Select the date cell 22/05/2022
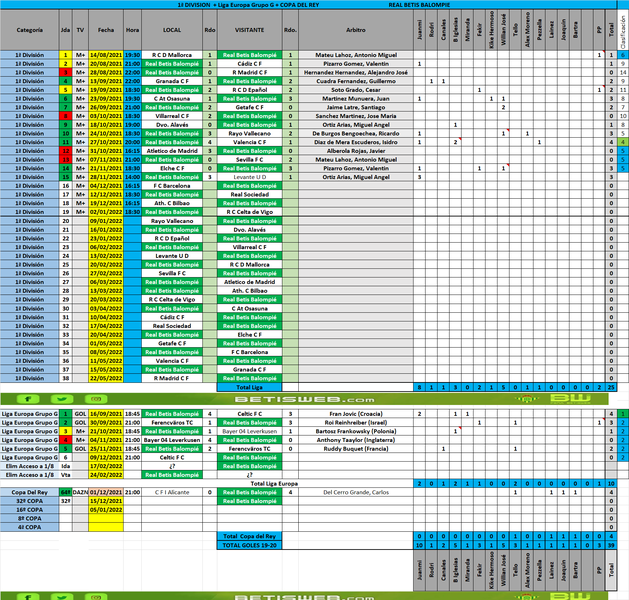The width and height of the screenshot is (629, 600). 106,378
